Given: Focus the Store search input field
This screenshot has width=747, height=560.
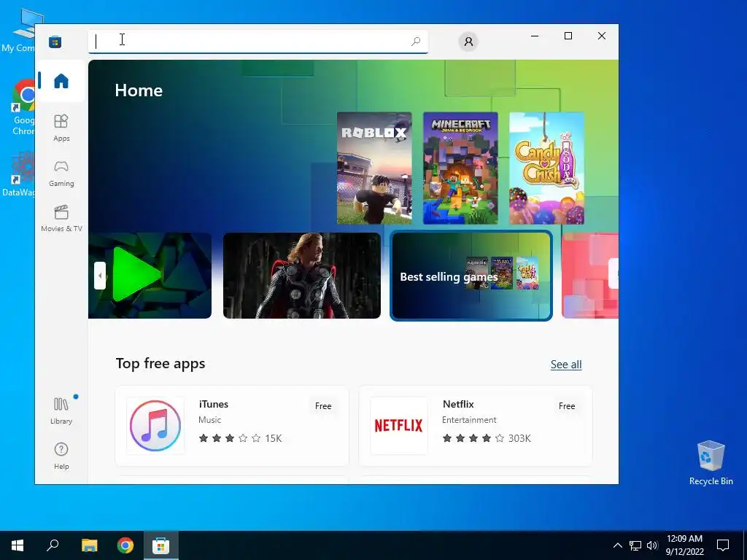Looking at the screenshot, I should 258,42.
